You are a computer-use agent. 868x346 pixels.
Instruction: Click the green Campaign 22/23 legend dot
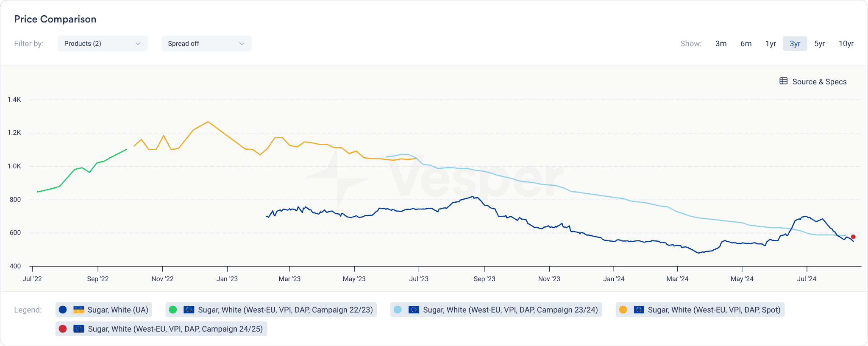[x=173, y=310]
